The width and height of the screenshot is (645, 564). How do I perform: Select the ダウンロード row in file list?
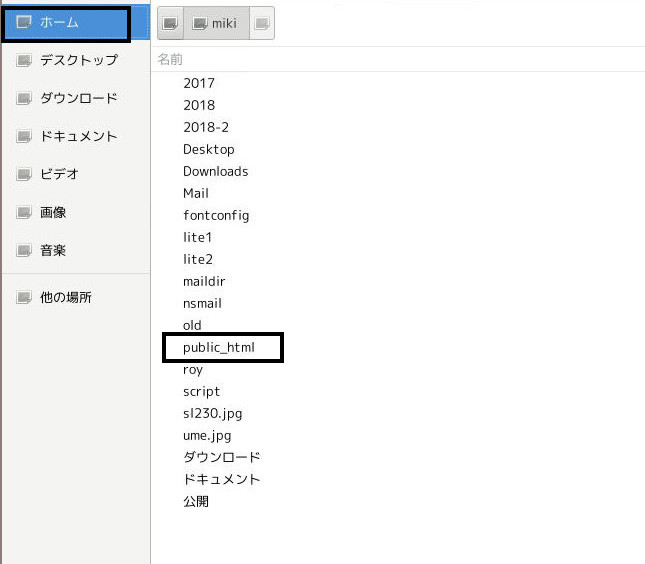[x=397, y=457]
